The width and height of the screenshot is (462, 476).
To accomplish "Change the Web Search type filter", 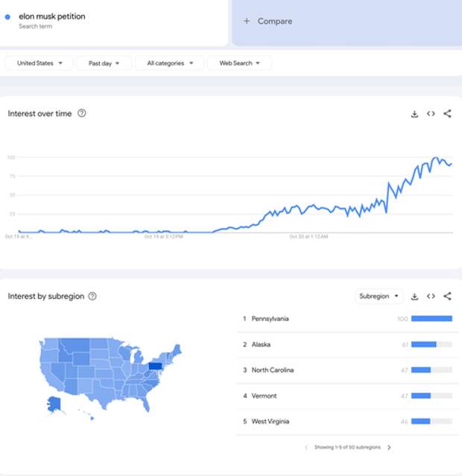I will point(239,63).
